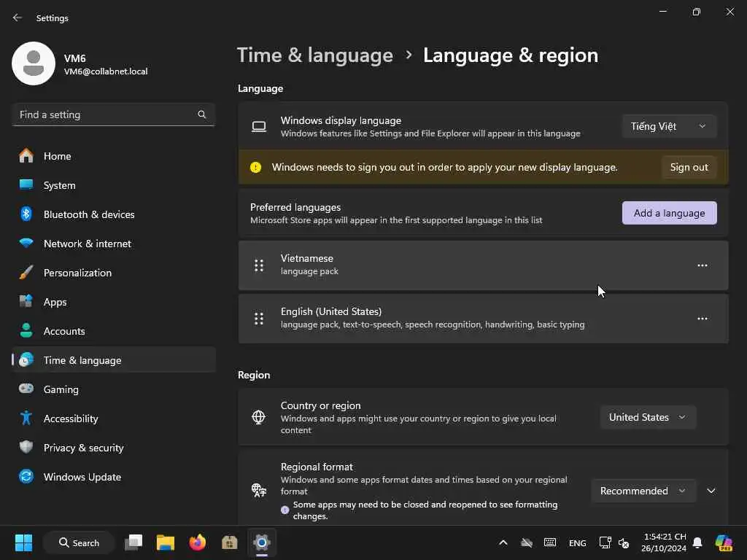Select System in the sidebar
Screen dimensions: 747x560
tap(114, 184)
